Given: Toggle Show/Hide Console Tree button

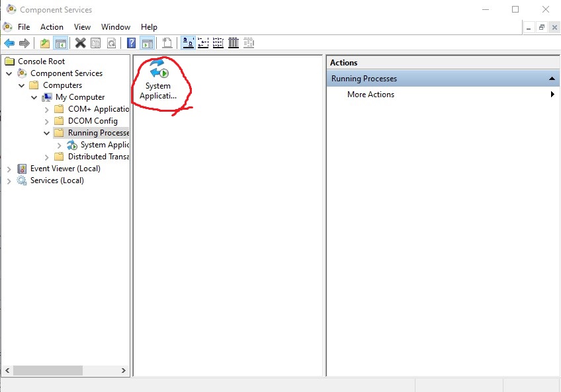Looking at the screenshot, I should (x=60, y=43).
